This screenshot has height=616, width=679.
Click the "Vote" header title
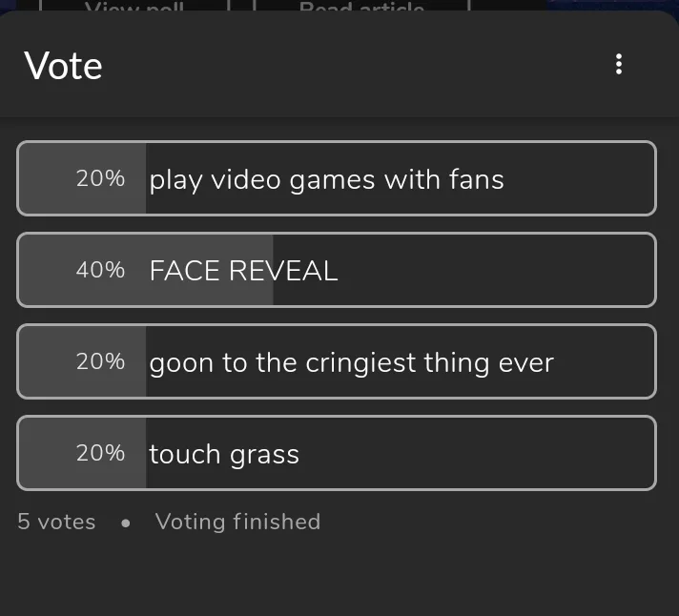click(63, 66)
